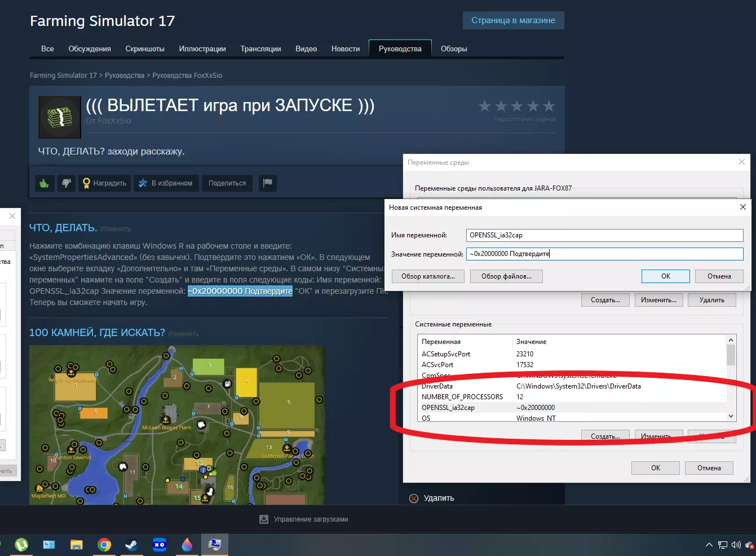Open the colorful droplet app on taskbar
Screen dimensions: 756x556
187,545
